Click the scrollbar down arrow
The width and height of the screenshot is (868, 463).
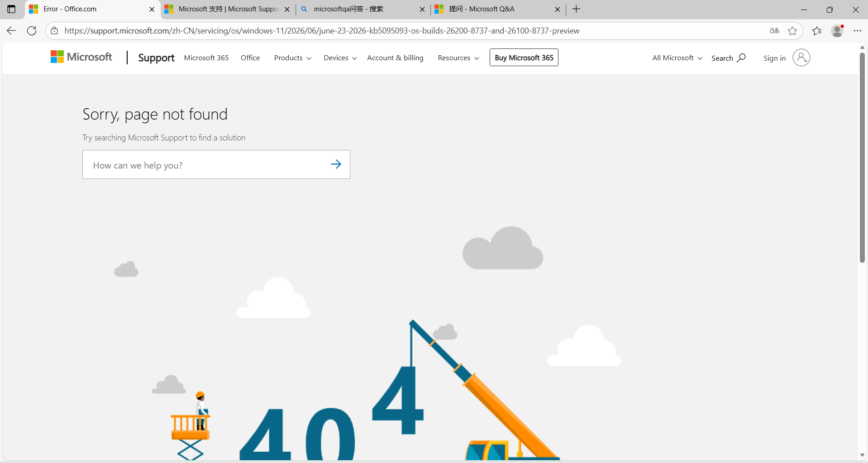click(862, 455)
